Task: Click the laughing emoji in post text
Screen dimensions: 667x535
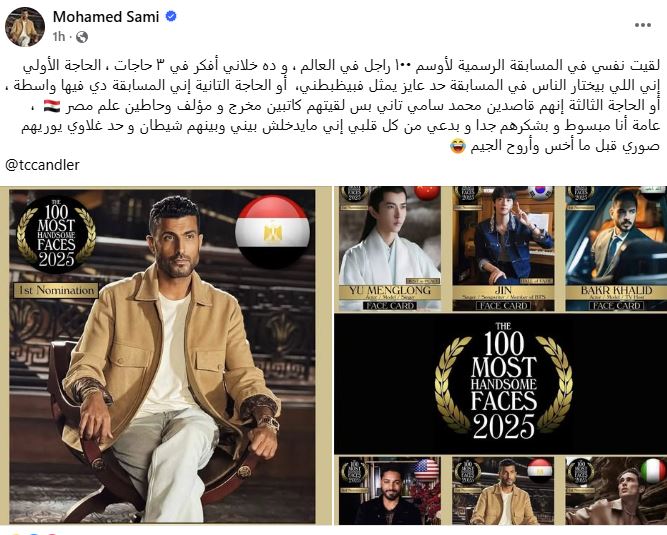Action: tap(458, 147)
